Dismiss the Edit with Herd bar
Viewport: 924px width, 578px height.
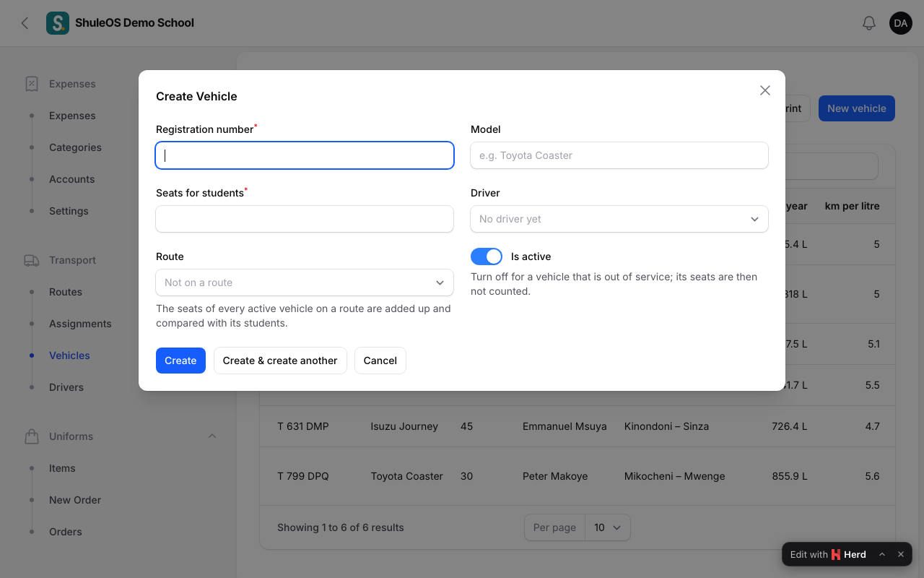click(901, 554)
